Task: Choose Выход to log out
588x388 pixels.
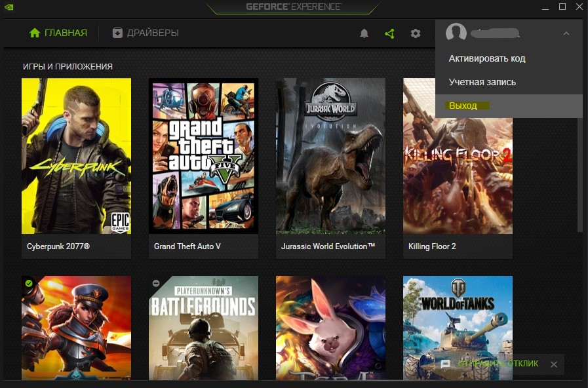Action: (x=509, y=106)
